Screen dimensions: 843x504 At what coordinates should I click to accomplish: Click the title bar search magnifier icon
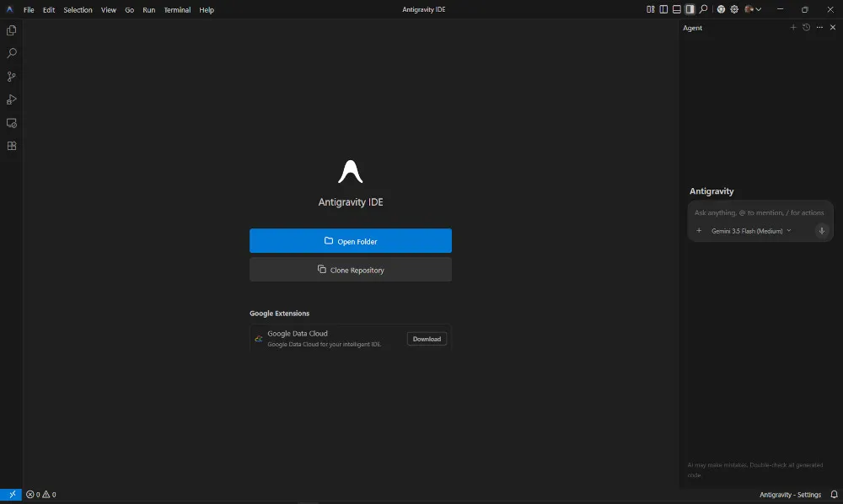coord(703,9)
